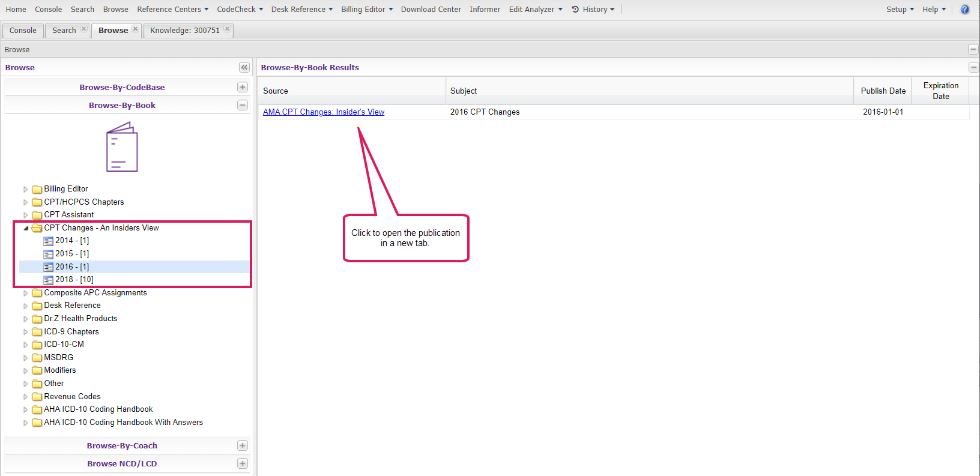Image resolution: width=980 pixels, height=476 pixels.
Task: Expand Browse-By-Coach with its plus icon
Action: pos(243,445)
